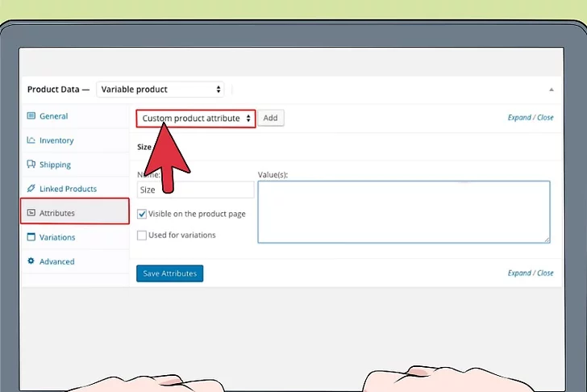
Task: Click the General tab icon
Action: [x=31, y=116]
